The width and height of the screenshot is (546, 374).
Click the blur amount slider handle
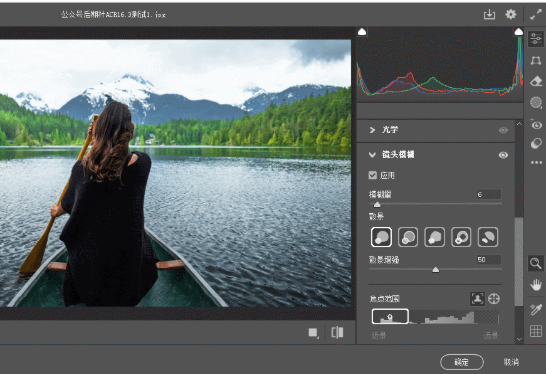377,204
